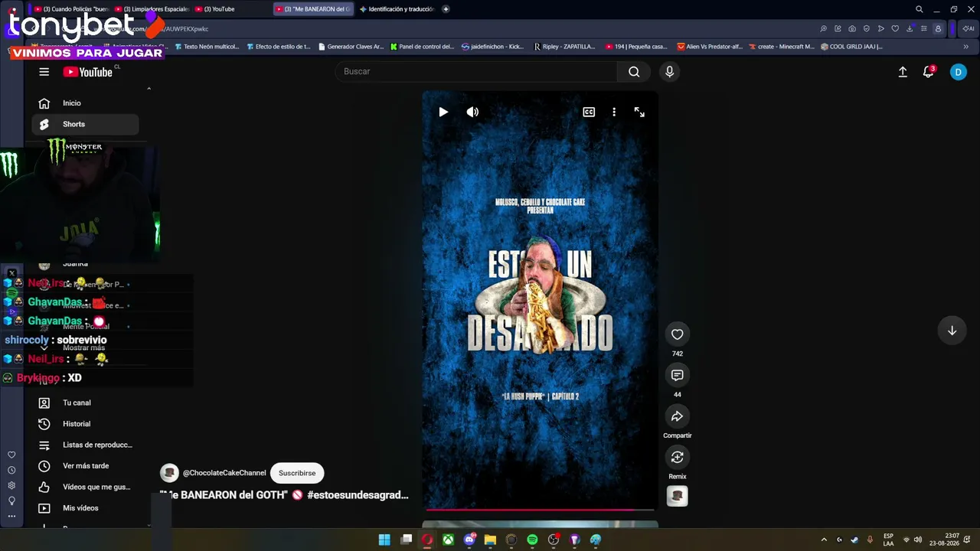Go to the YouTube logo home link
Image resolution: width=980 pixels, height=551 pixels.
(x=88, y=72)
